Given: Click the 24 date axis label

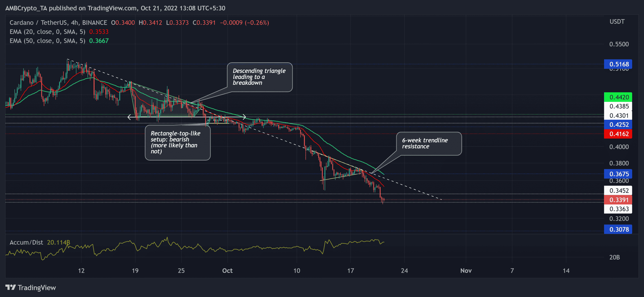Looking at the screenshot, I should 405,271.
